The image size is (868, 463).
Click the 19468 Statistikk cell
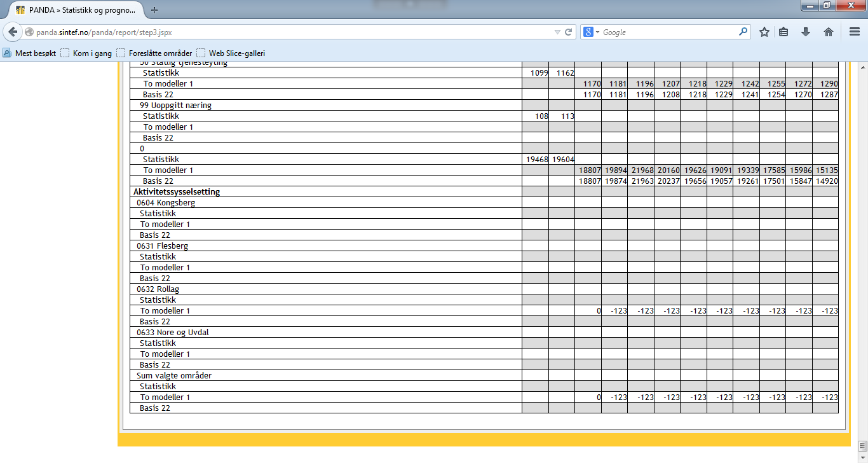click(x=535, y=159)
